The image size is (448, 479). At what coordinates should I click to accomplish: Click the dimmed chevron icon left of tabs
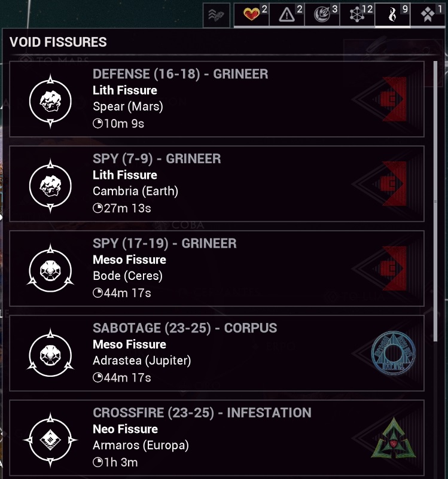coord(216,14)
